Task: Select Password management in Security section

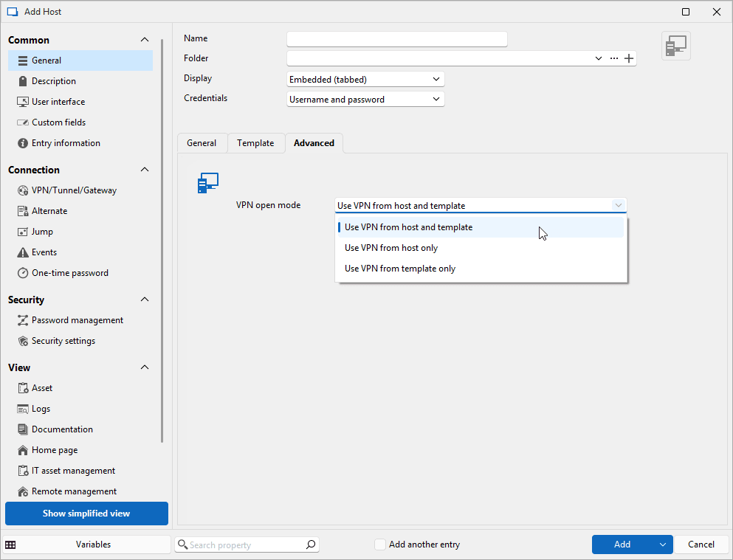Action: coord(77,320)
